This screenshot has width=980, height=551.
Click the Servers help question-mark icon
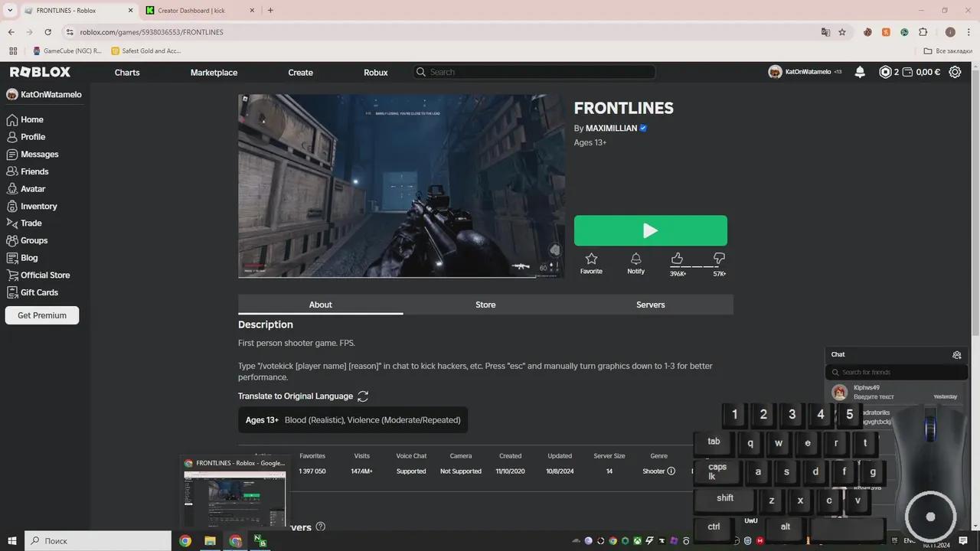click(321, 527)
